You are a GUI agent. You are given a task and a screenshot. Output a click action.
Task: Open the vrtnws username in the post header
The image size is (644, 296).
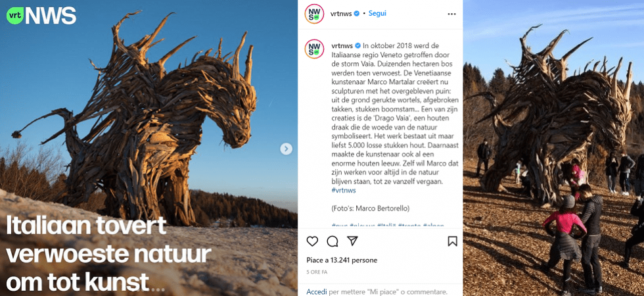coord(341,14)
